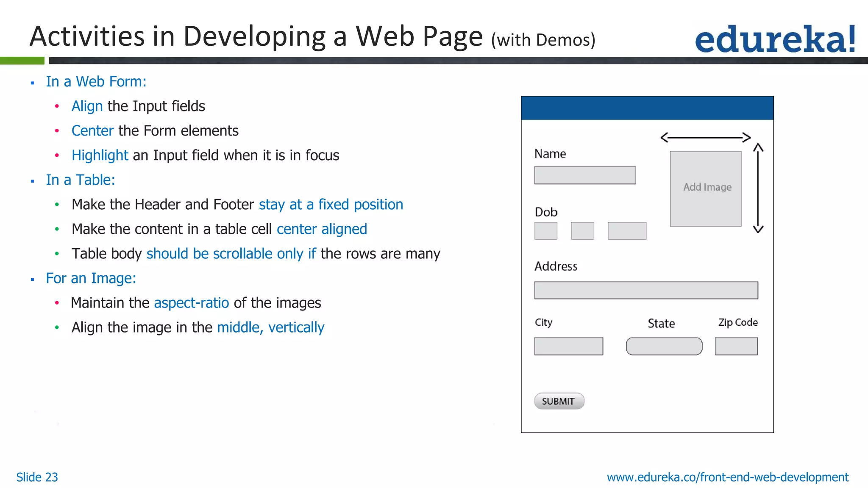This screenshot has height=488, width=868.
Task: Click the third, wider Dob box
Action: [627, 231]
